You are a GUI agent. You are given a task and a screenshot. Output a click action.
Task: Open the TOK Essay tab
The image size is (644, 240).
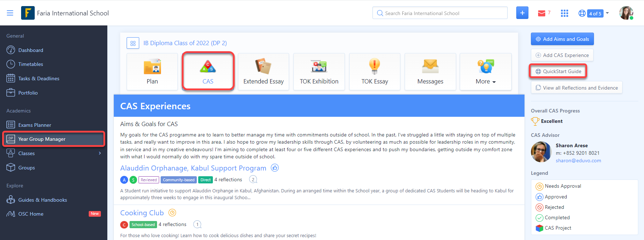click(x=375, y=72)
